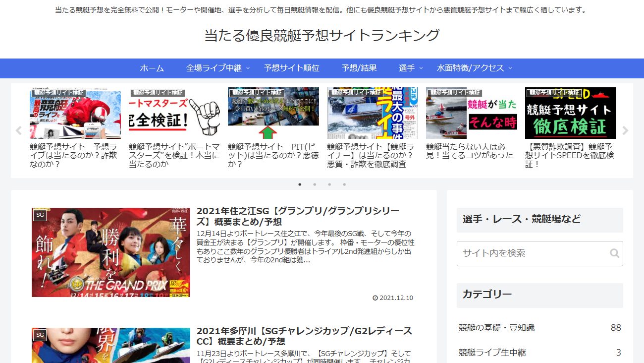Open the 2021年住之江SG グランプリ article

298,216
